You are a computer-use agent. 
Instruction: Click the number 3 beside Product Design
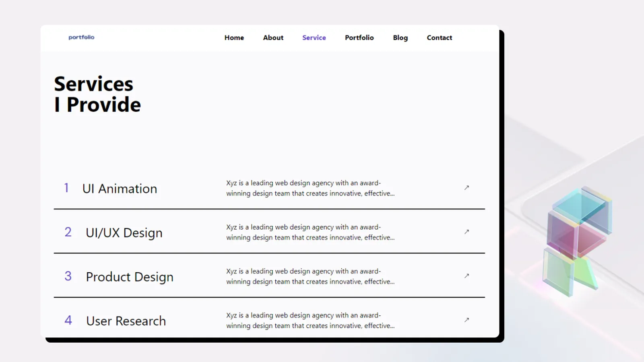pos(68,276)
